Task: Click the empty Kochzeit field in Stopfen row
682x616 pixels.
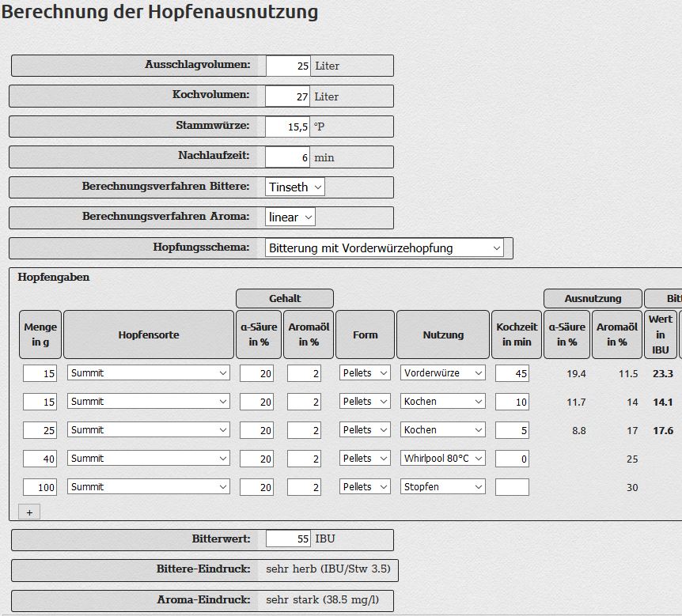Action: click(x=512, y=487)
